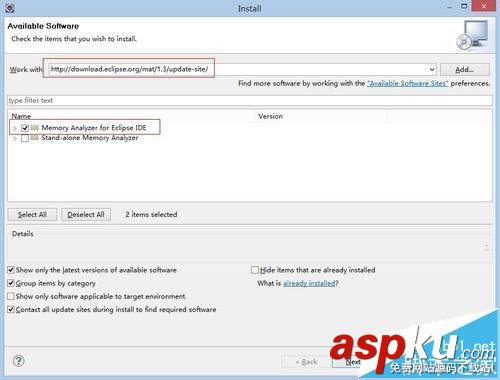Enable Hide items that are already installed
Screen dimensions: 500x380
[x=255, y=270]
